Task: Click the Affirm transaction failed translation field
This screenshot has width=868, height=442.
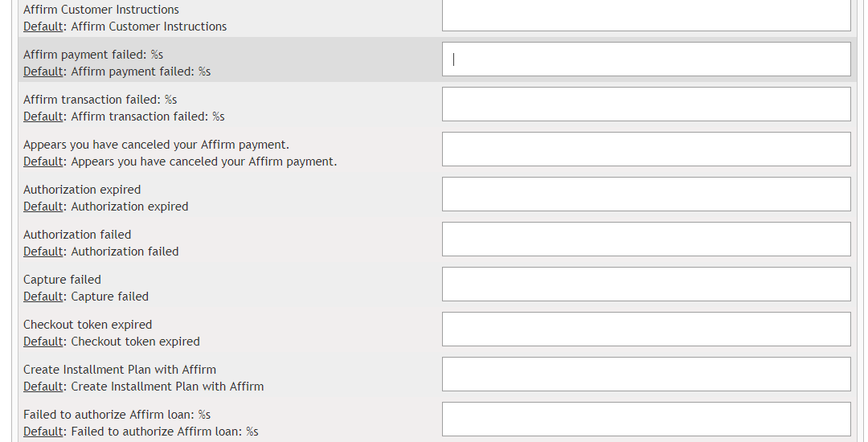Action: (x=646, y=104)
